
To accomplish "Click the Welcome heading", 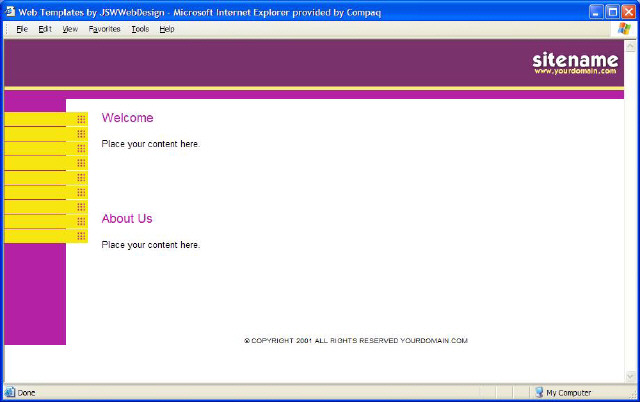I will point(127,118).
